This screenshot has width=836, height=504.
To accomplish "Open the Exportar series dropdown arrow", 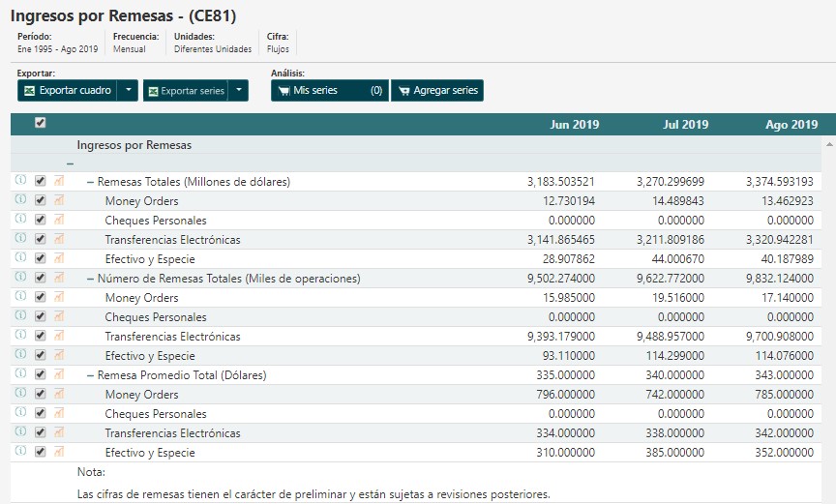I will click(239, 91).
